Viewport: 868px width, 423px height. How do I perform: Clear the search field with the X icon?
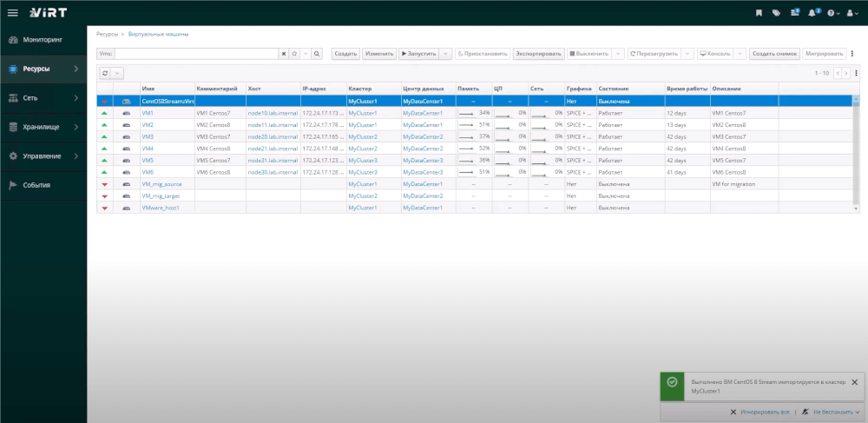pos(284,54)
